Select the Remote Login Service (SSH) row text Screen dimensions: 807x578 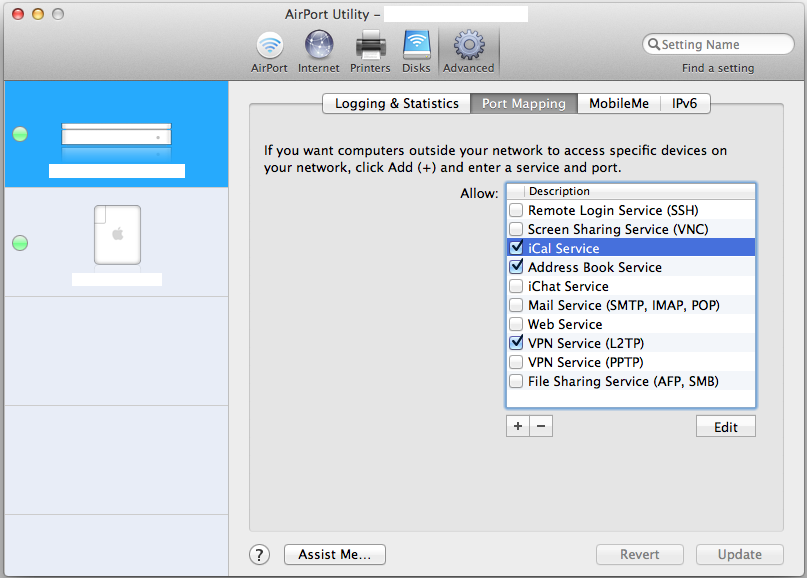(x=613, y=211)
